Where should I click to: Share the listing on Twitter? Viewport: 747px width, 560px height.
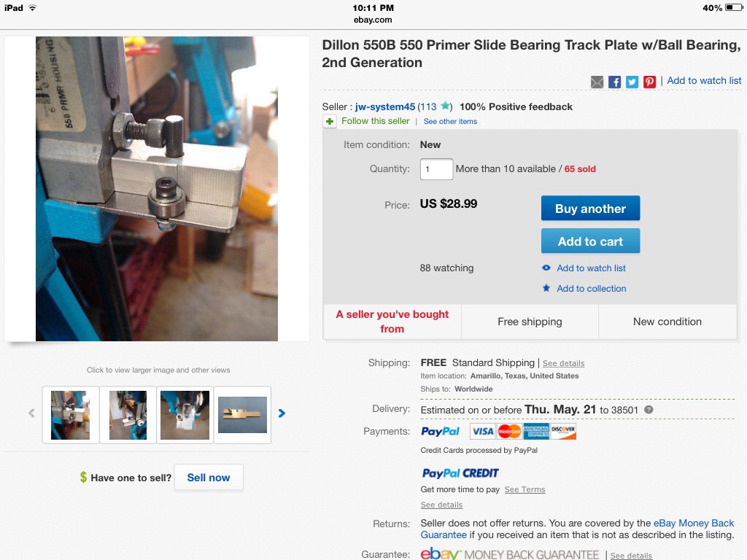[x=632, y=82]
